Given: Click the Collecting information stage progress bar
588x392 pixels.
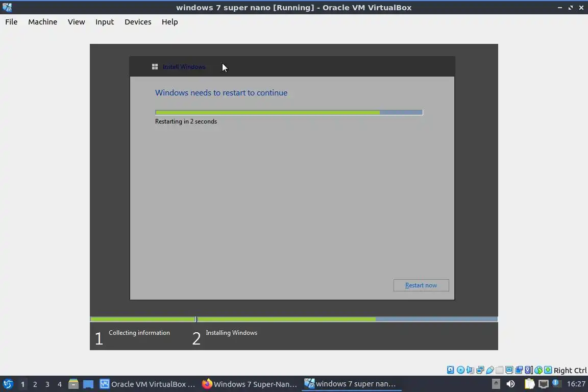Looking at the screenshot, I should pyautogui.click(x=143, y=319).
